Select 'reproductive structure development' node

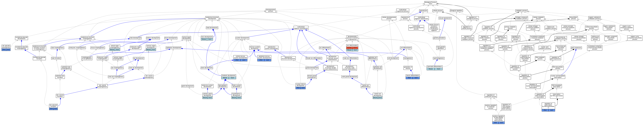coord(288,58)
